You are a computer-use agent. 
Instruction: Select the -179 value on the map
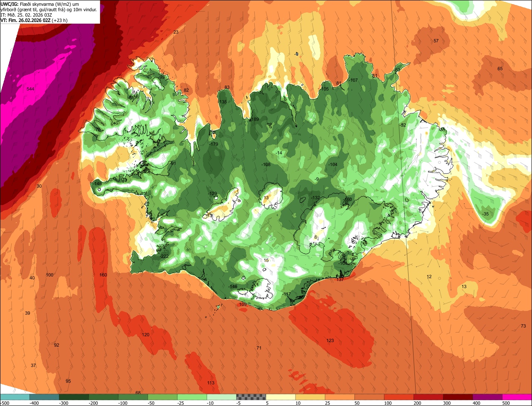[214, 144]
